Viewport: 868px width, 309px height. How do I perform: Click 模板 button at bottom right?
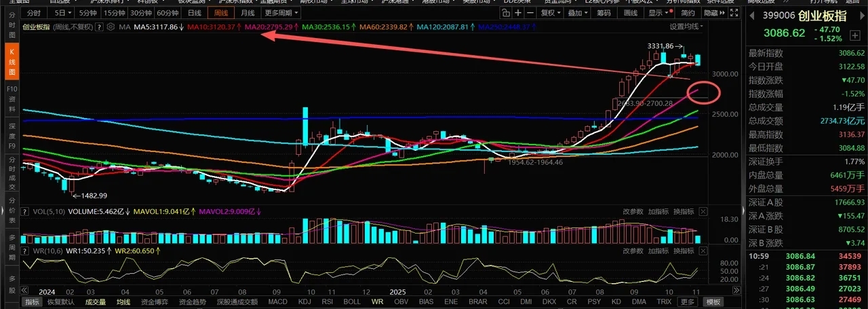pos(713,302)
